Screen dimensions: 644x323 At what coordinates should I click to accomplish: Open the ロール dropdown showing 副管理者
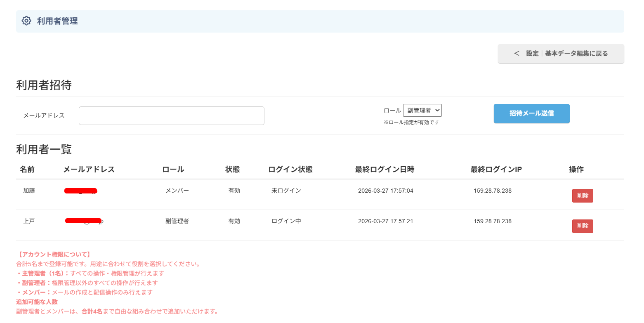coord(422,111)
